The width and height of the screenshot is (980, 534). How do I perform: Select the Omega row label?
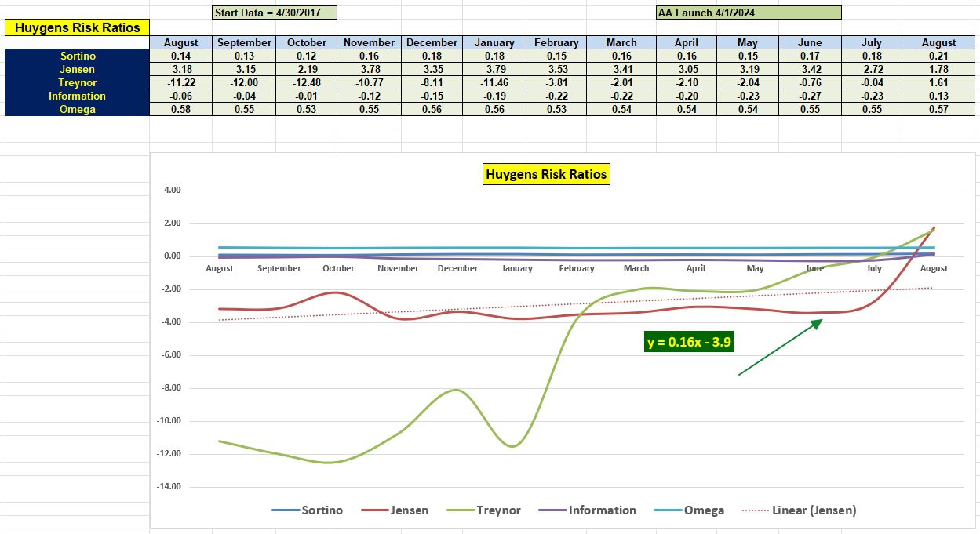tap(77, 109)
